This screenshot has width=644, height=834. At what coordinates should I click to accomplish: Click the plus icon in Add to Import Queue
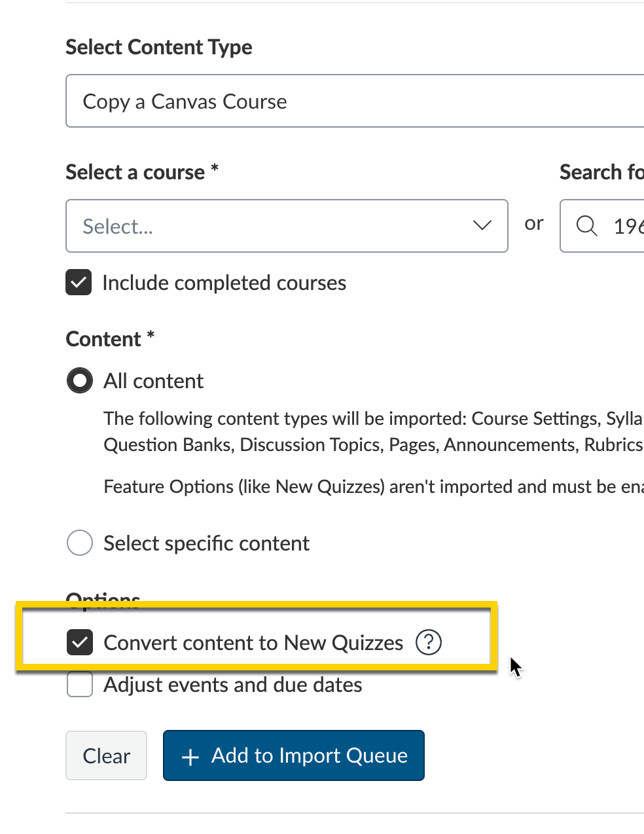click(189, 755)
